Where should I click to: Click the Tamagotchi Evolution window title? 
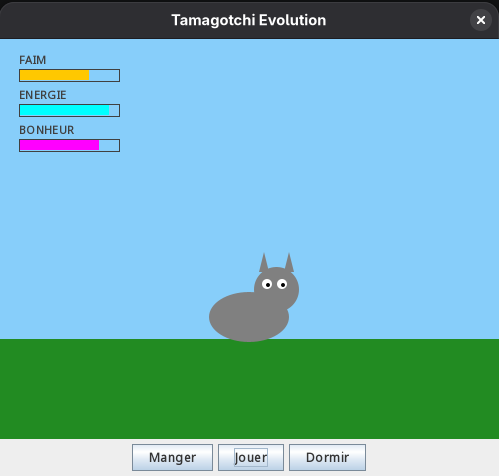249,20
